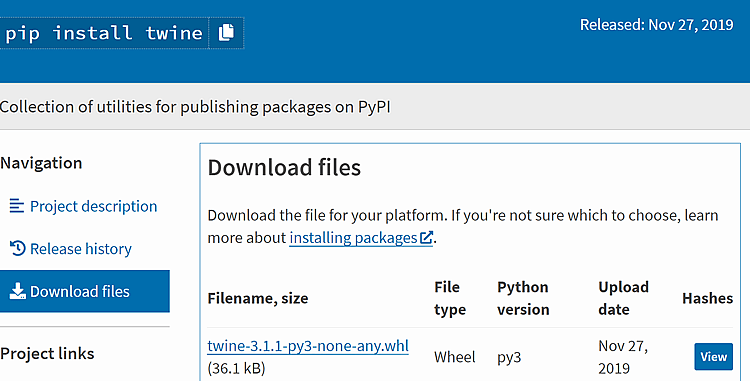Click the 'Filename, size' column header
The width and height of the screenshot is (750, 381).
[258, 298]
